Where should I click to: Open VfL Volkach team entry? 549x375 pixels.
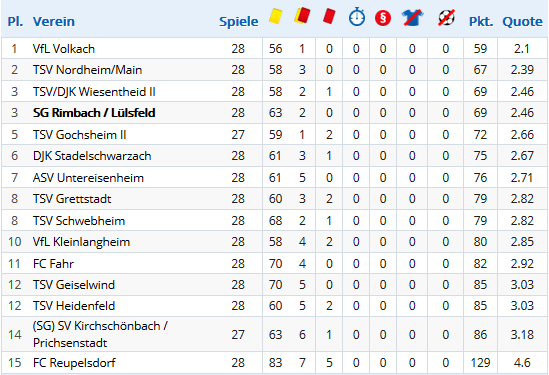pos(64,49)
